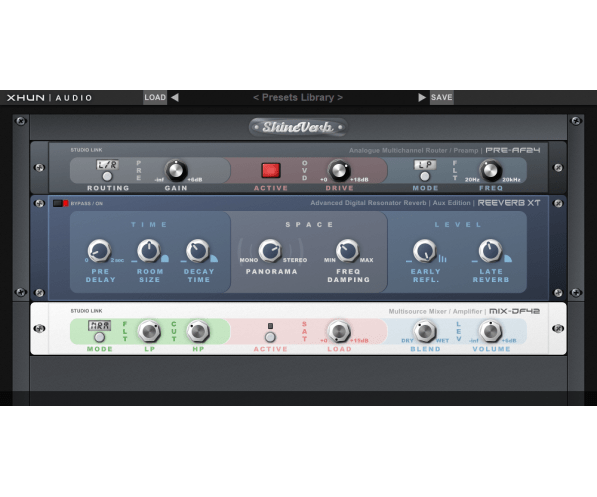Adjust the saturation LOAD knob
This screenshot has width=597, height=497.
(x=339, y=331)
